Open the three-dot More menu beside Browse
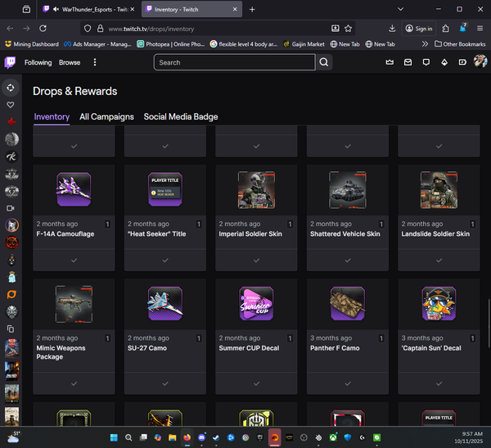Image resolution: width=491 pixels, height=448 pixels. click(95, 62)
